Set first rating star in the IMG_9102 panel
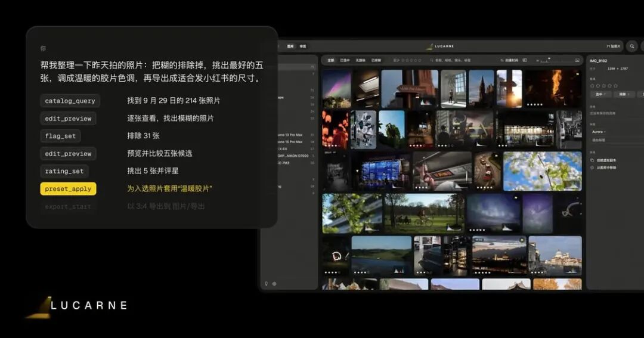 (x=592, y=86)
